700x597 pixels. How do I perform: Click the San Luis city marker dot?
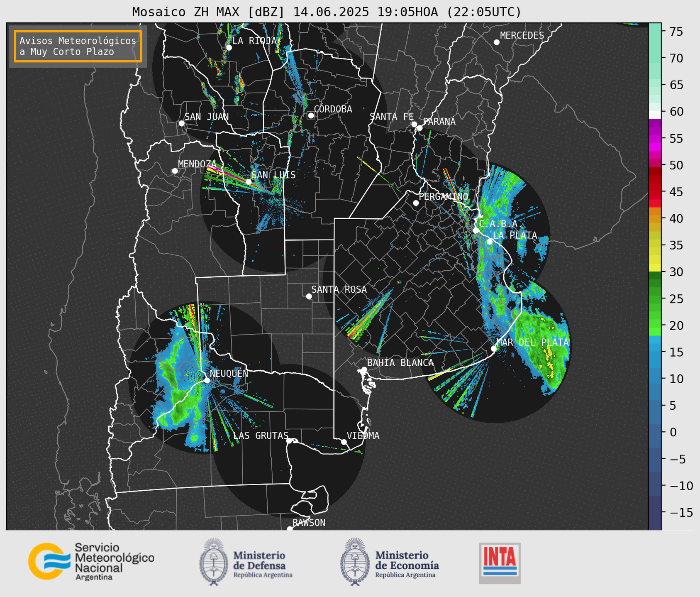(249, 182)
